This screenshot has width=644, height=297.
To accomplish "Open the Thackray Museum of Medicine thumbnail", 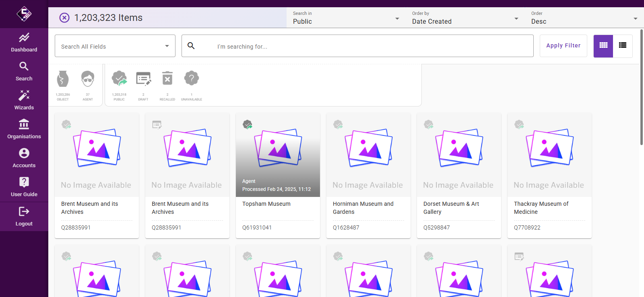I will pos(549,155).
